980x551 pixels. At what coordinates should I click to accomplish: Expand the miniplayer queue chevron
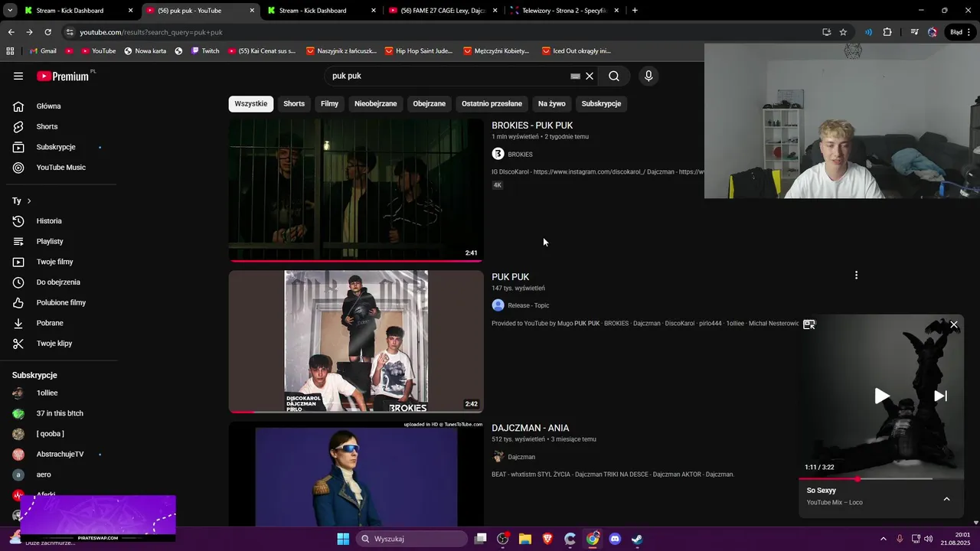point(946,499)
